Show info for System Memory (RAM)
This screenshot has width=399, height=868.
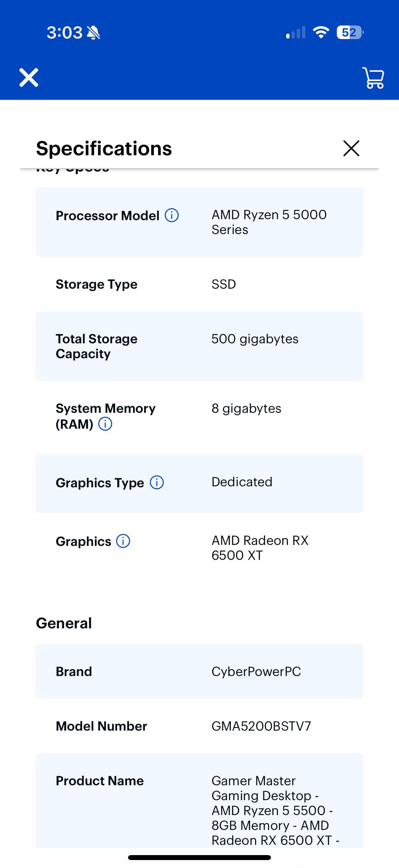coord(105,424)
